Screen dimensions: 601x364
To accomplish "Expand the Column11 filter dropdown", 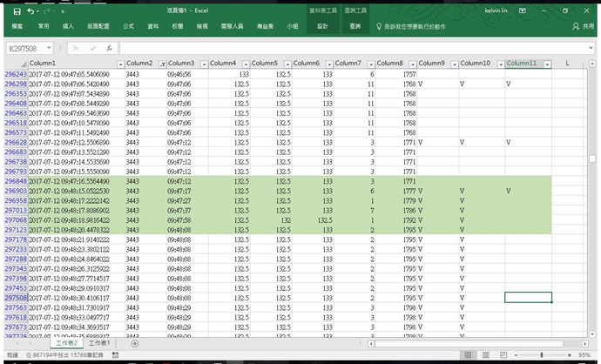I will 546,64.
